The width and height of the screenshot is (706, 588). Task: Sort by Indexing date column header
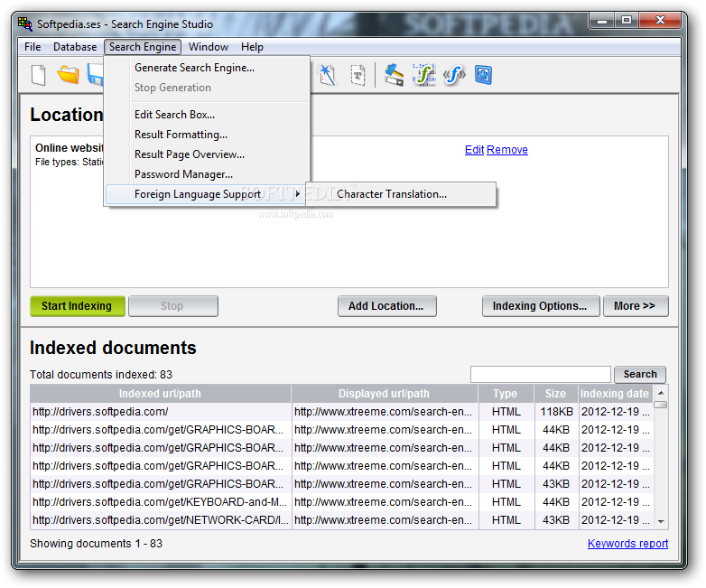615,393
